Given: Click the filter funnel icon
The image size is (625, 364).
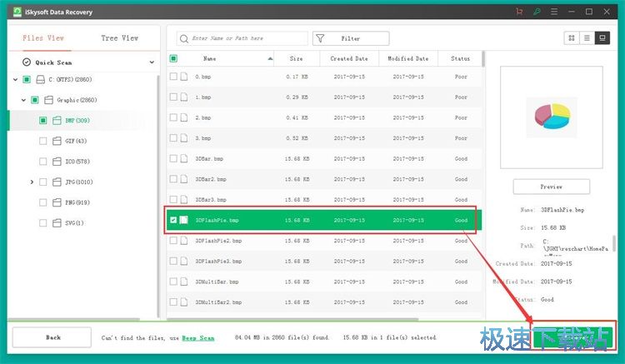Looking at the screenshot, I should pyautogui.click(x=320, y=38).
